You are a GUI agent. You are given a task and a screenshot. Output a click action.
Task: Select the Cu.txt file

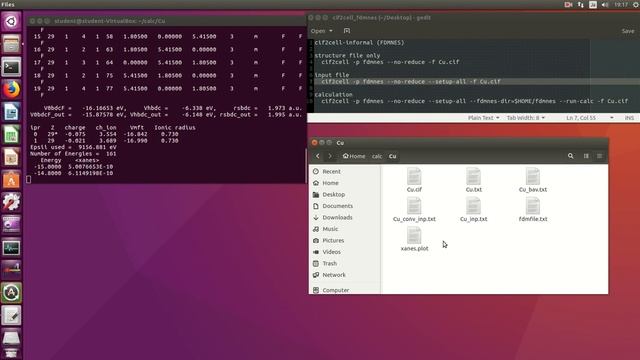(x=473, y=180)
